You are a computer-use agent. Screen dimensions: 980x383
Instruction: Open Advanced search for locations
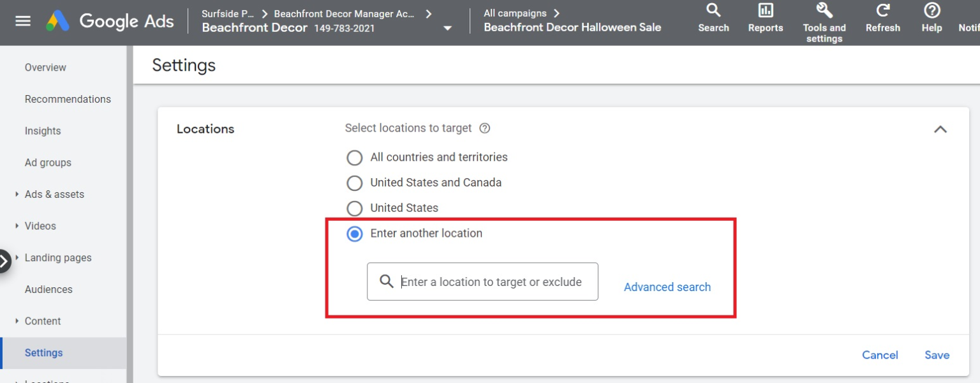(x=667, y=287)
